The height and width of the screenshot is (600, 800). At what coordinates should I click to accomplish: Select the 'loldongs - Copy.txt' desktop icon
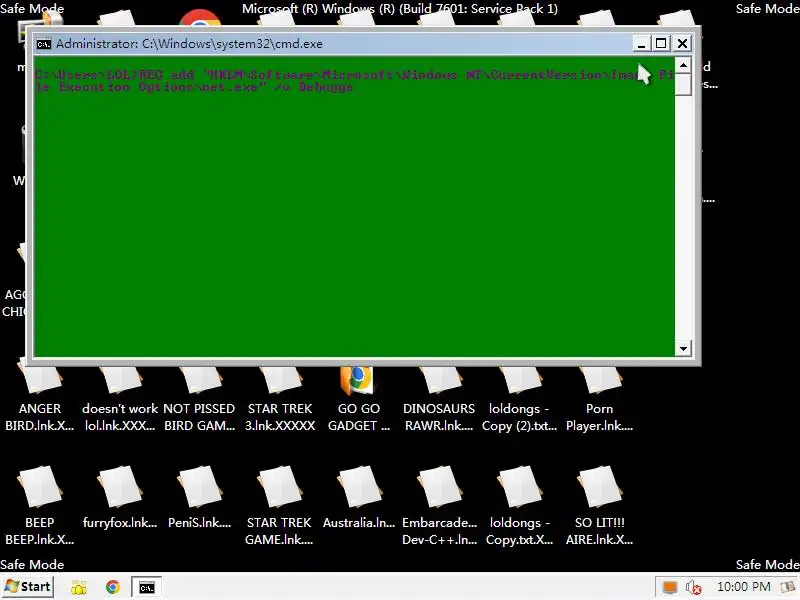[x=519, y=505]
